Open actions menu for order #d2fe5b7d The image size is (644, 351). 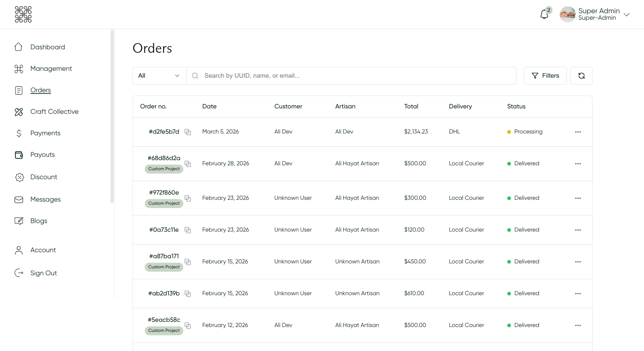pyautogui.click(x=578, y=132)
